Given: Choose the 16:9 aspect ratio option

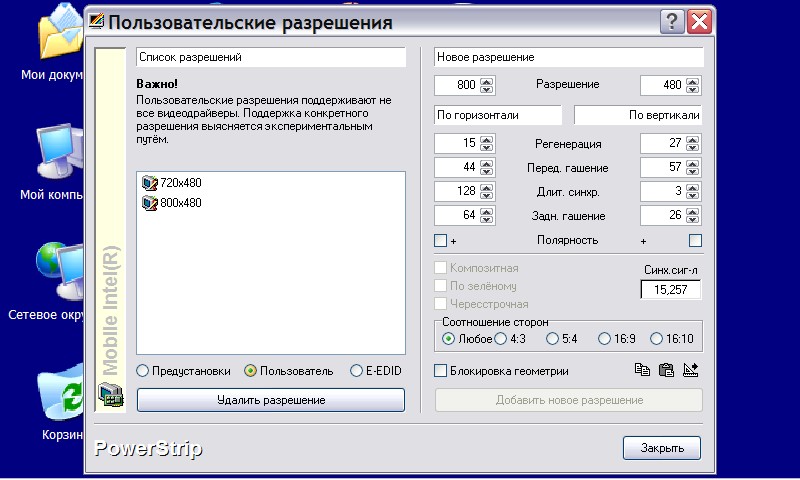Looking at the screenshot, I should click(x=604, y=339).
